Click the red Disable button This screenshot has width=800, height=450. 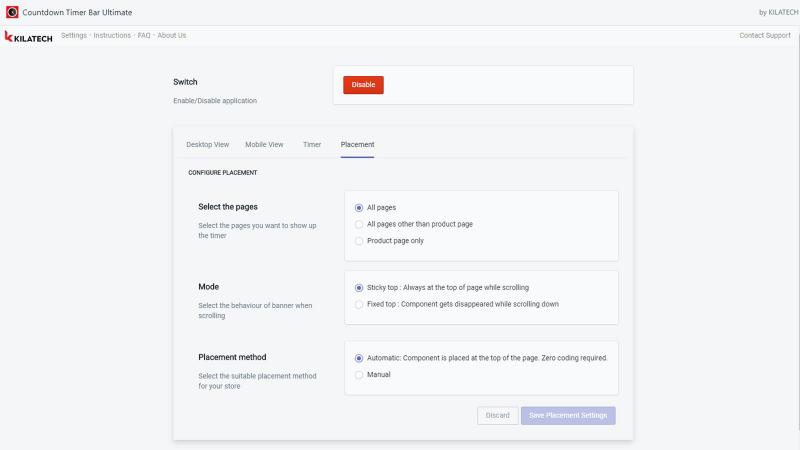tap(363, 85)
